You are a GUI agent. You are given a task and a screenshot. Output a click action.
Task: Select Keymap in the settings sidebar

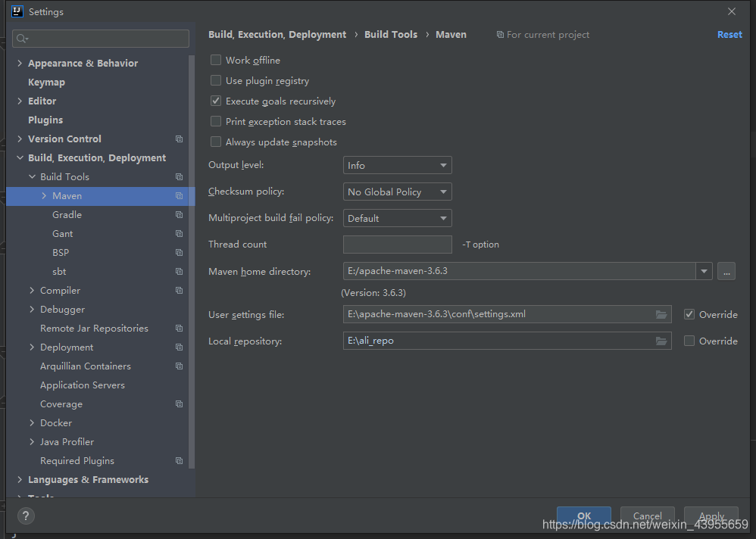[46, 82]
